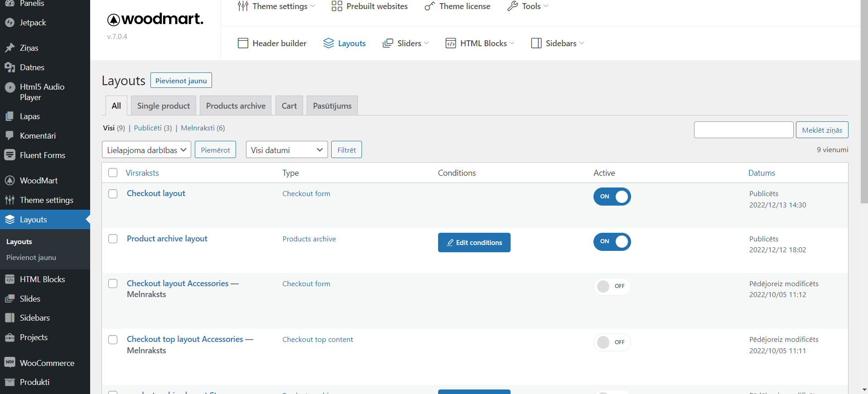Switch to the Cart tab
This screenshot has width=868, height=394.
pos(289,106)
